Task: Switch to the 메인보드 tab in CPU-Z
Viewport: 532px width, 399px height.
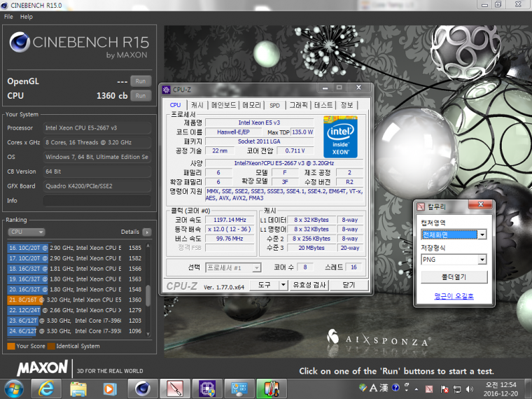Action: pos(223,105)
